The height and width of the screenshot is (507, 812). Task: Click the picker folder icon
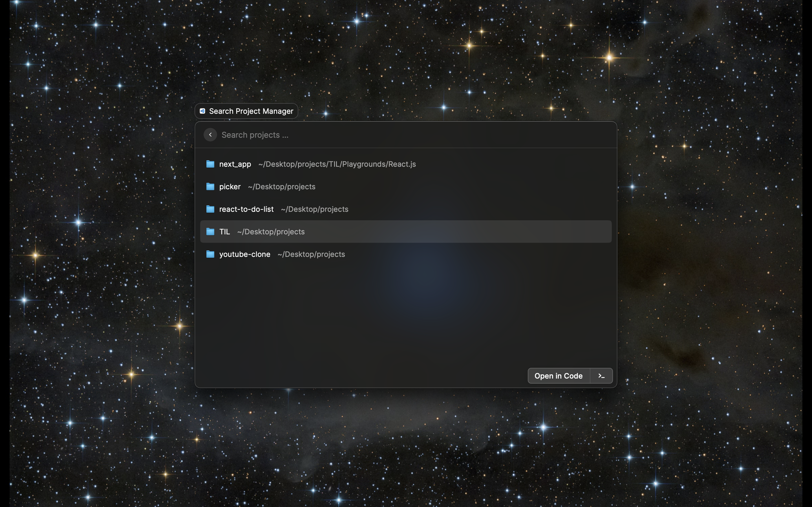point(210,186)
